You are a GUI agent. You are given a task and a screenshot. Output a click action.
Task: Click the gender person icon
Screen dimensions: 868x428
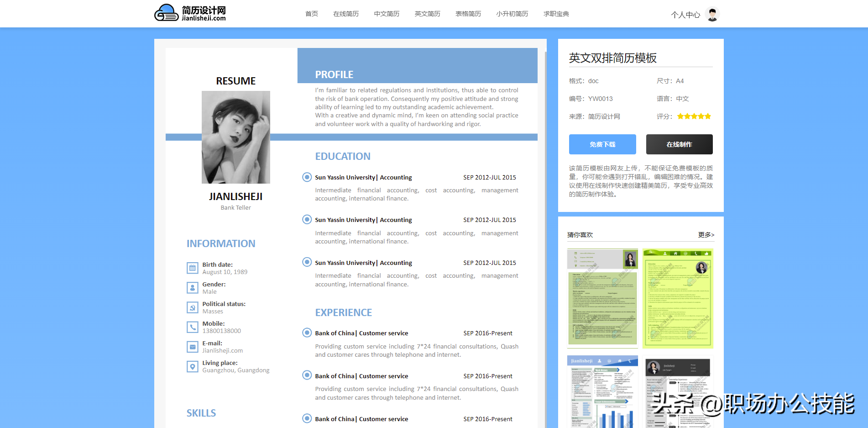pyautogui.click(x=193, y=288)
